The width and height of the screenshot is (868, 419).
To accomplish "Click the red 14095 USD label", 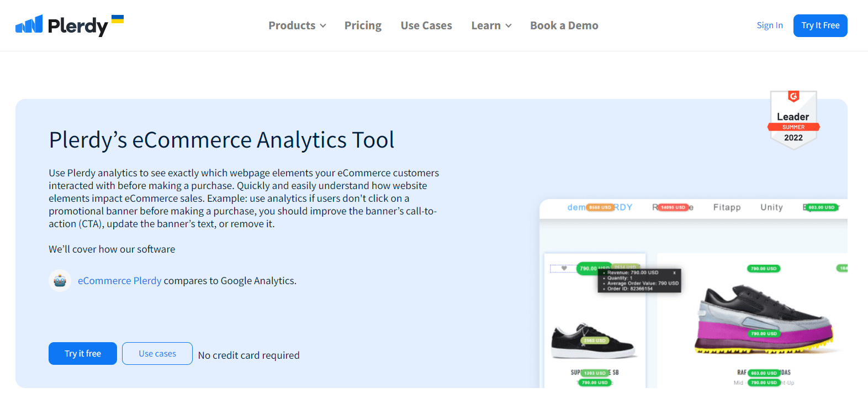I will click(673, 207).
